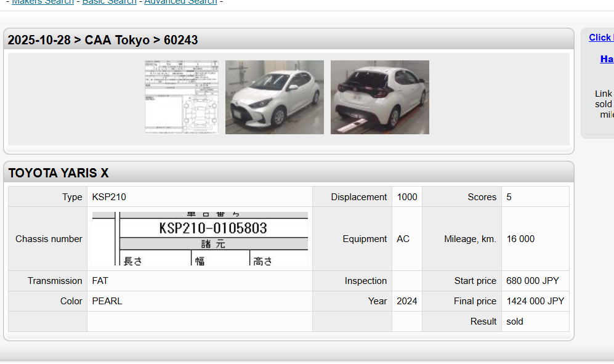Click the 'Equipment' label cell

pos(352,238)
